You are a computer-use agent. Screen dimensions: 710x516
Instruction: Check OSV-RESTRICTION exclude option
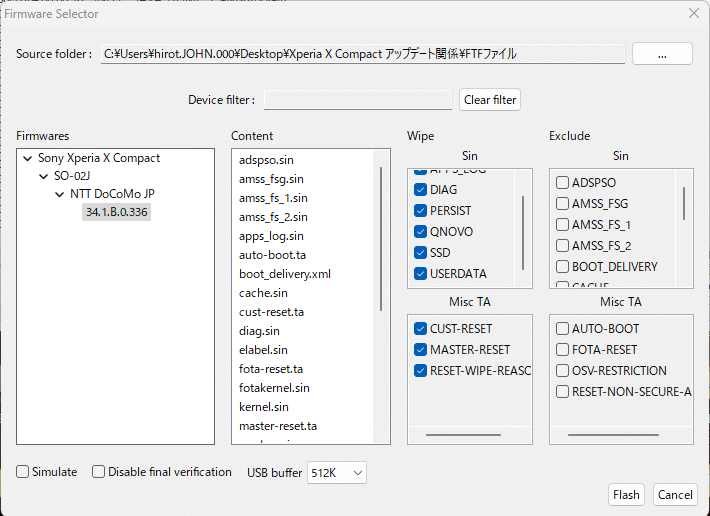[562, 371]
